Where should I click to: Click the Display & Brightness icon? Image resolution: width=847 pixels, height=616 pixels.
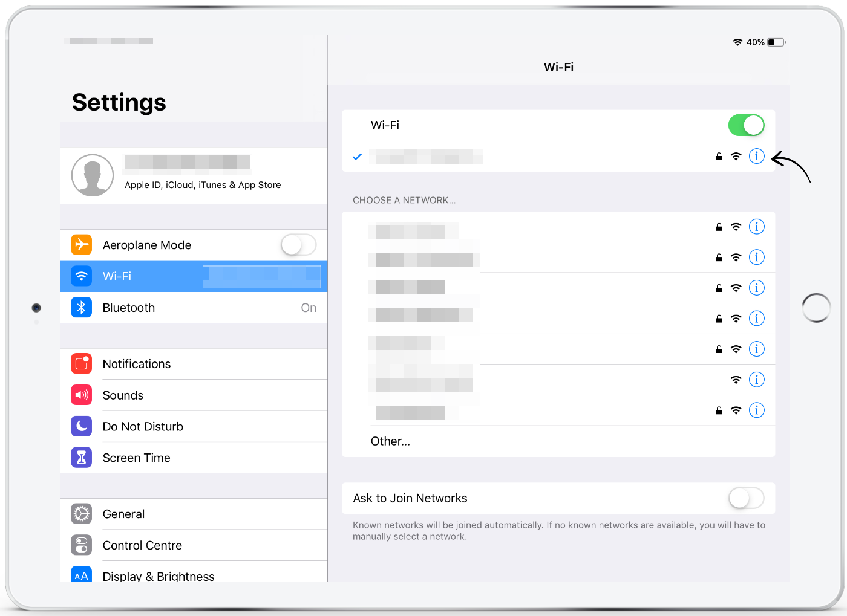click(82, 575)
